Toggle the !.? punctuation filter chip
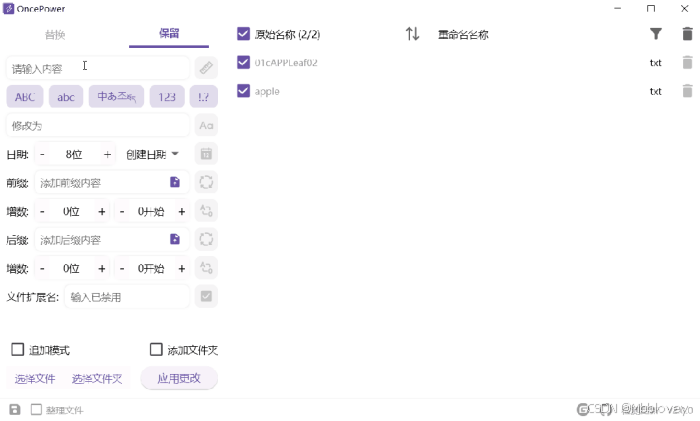This screenshot has width=700, height=421. (x=204, y=97)
